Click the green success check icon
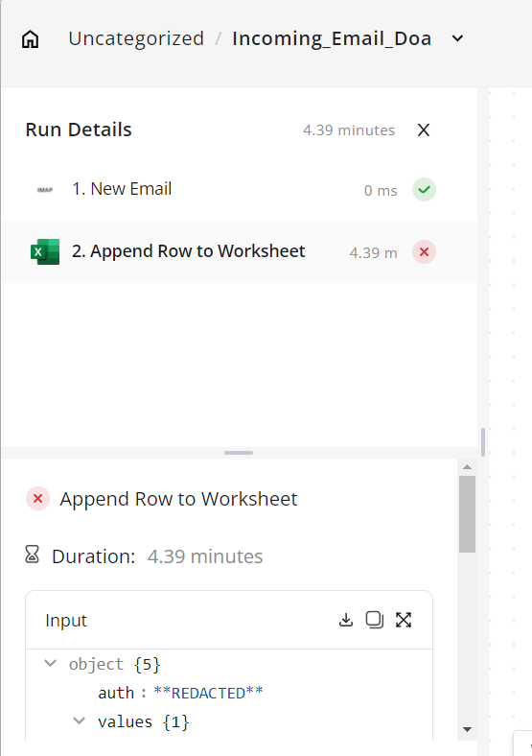Viewport: 532px width, 756px height. pos(424,190)
